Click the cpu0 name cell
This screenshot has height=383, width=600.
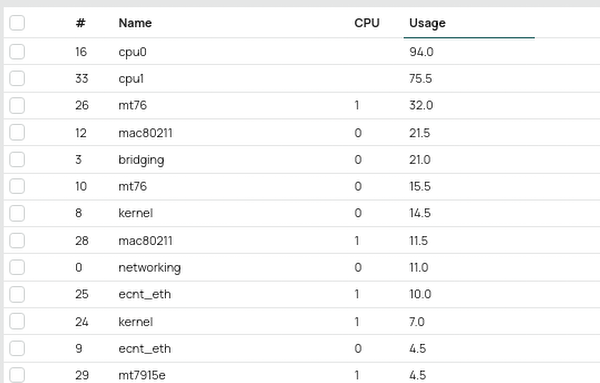pos(132,52)
